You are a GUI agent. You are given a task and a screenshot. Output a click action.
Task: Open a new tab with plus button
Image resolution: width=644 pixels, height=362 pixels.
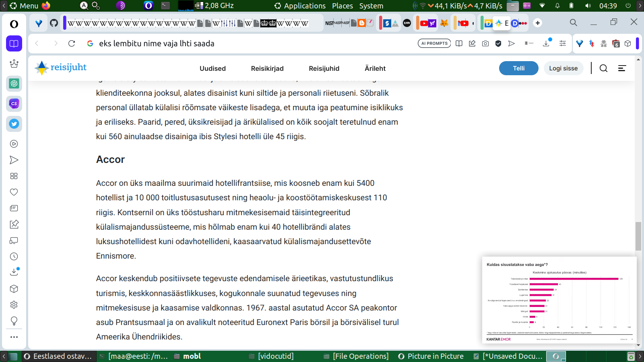538,23
